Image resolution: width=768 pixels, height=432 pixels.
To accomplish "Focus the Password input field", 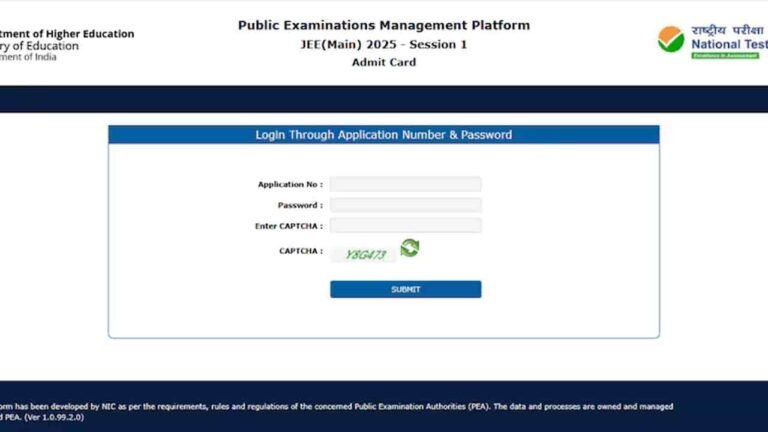I will (405, 205).
